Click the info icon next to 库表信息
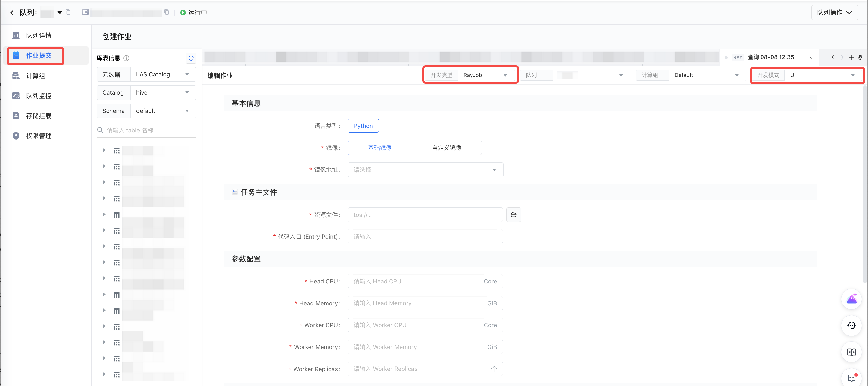868x386 pixels. pos(126,58)
